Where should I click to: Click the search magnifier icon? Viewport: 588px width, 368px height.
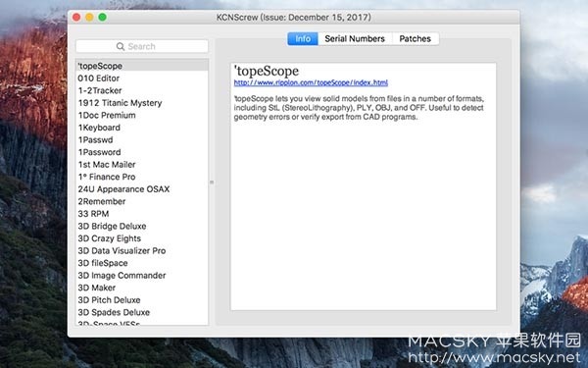click(x=121, y=46)
